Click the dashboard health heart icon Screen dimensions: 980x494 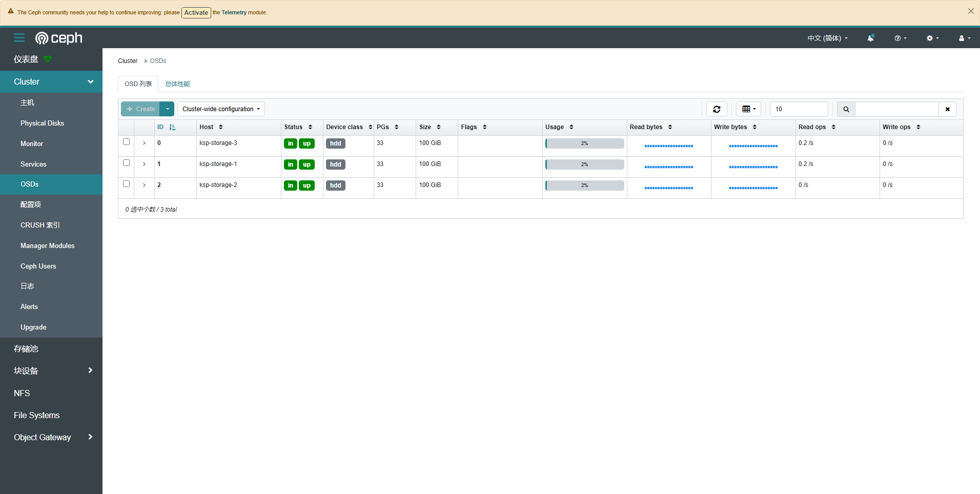pos(48,59)
